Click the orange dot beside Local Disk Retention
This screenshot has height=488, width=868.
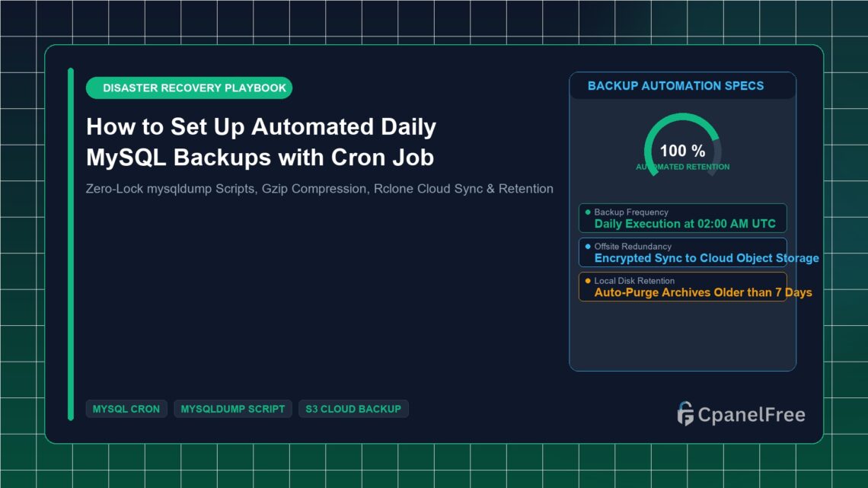pyautogui.click(x=588, y=280)
